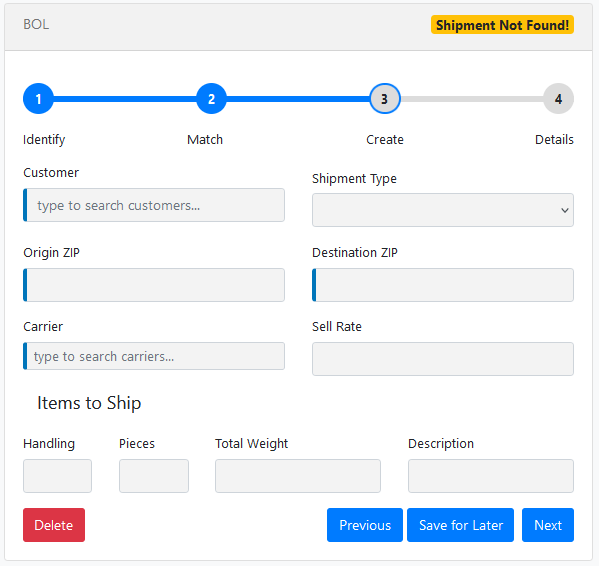Focus the Description field

coord(491,476)
